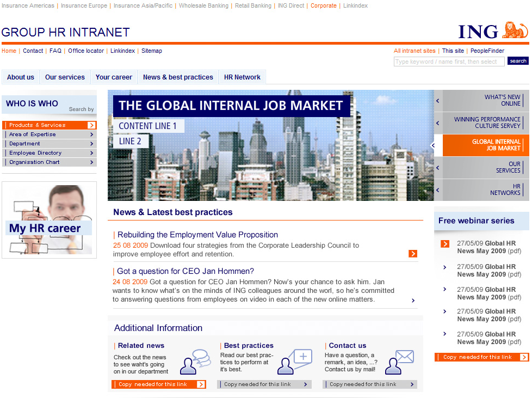The width and height of the screenshot is (532, 398).
Task: Click the keyword search input field
Action: coord(449,62)
